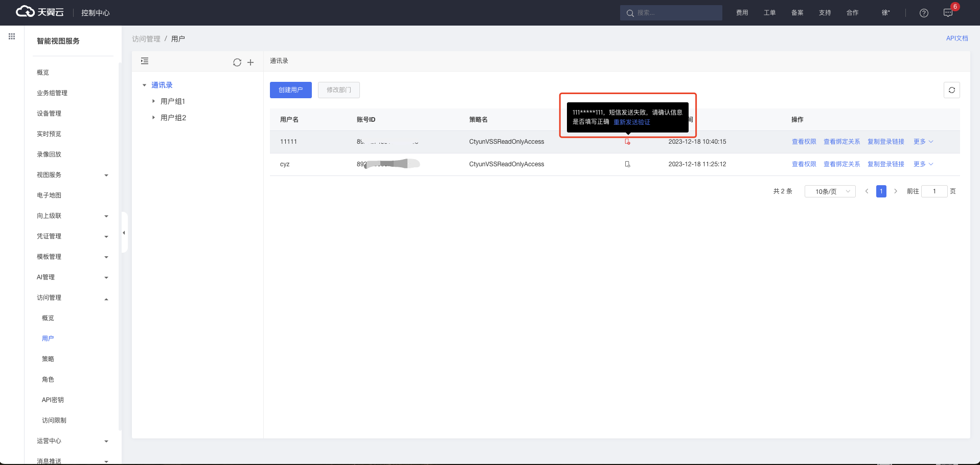Add a new group with plus icon
Viewport: 980px width, 465px height.
[x=250, y=62]
